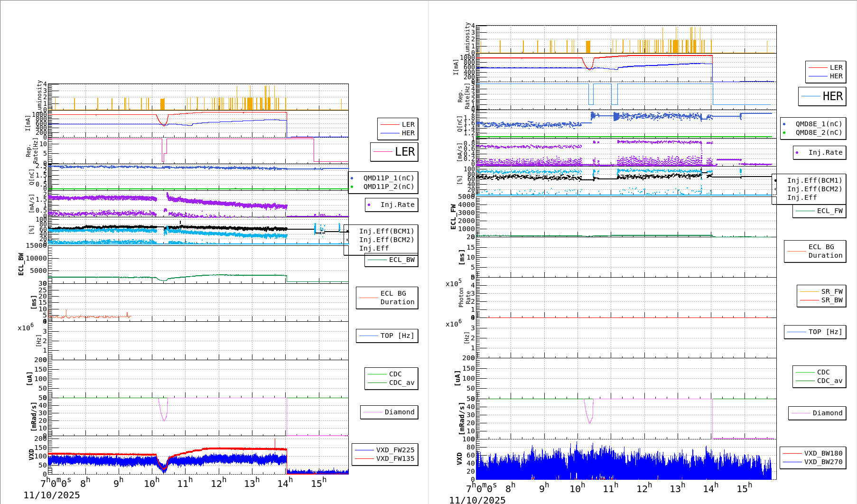The width and height of the screenshot is (857, 504).
Task: Click the TOP [Hz] legend in right panel
Action: click(815, 332)
